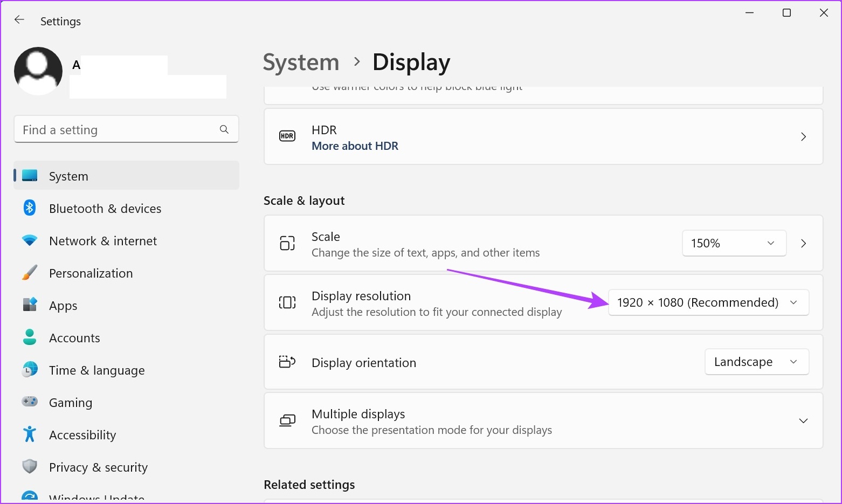The image size is (842, 504).
Task: Click the Related settings heading
Action: click(x=309, y=485)
